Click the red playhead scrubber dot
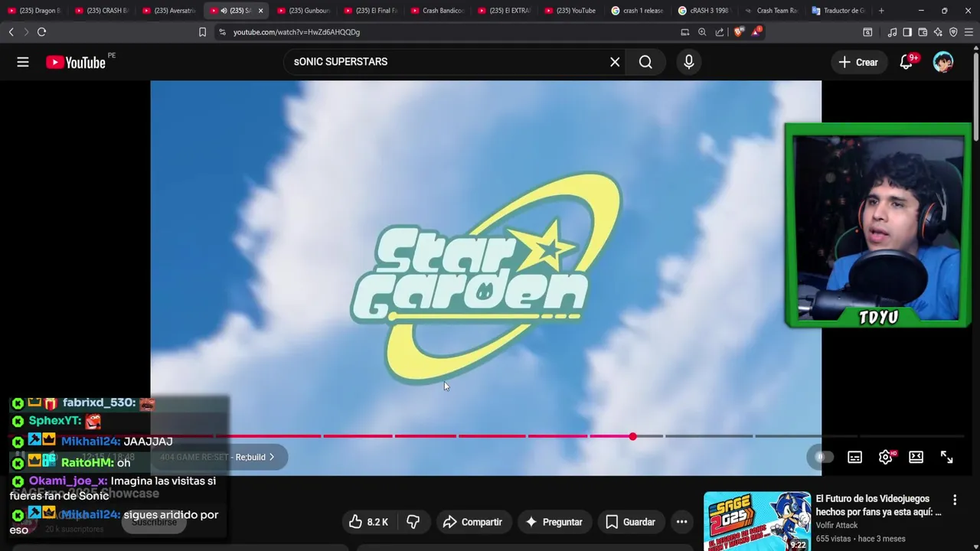Image resolution: width=980 pixels, height=551 pixels. (x=632, y=436)
